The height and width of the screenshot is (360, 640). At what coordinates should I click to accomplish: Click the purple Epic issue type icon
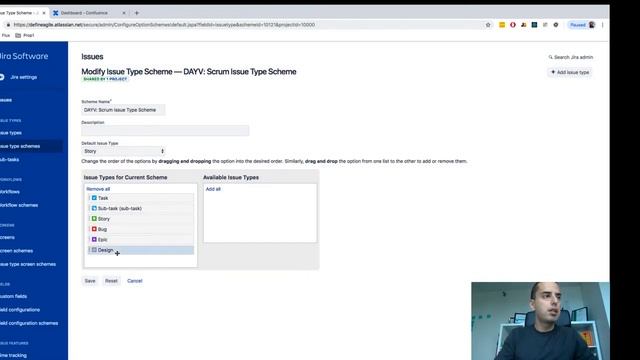(94, 240)
